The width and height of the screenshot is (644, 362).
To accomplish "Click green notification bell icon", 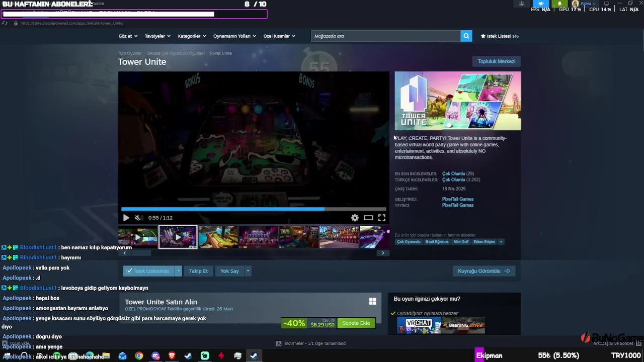I will [559, 4].
